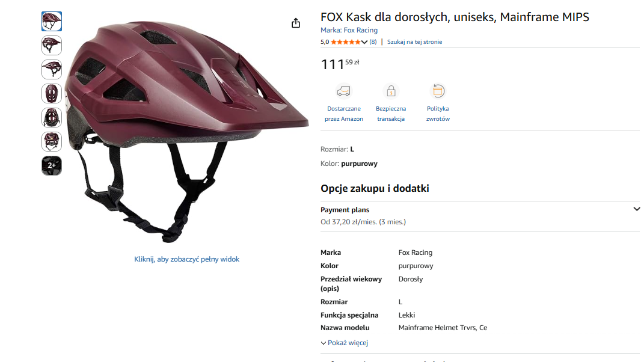
Task: Click the Polityka zwrotów text link
Action: (x=438, y=114)
